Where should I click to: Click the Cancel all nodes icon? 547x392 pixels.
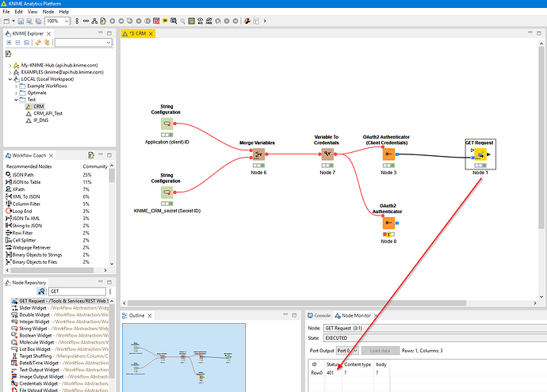coord(147,21)
